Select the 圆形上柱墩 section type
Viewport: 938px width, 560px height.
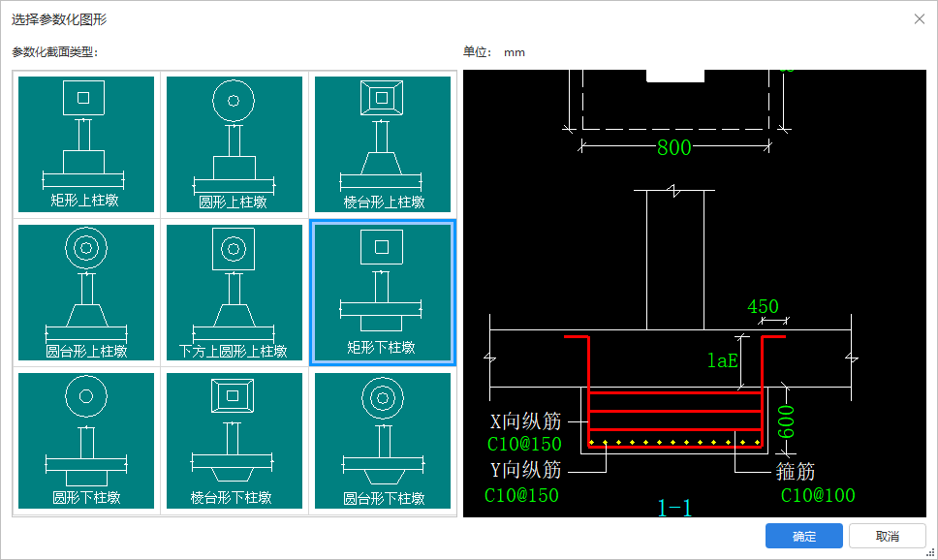(x=234, y=144)
